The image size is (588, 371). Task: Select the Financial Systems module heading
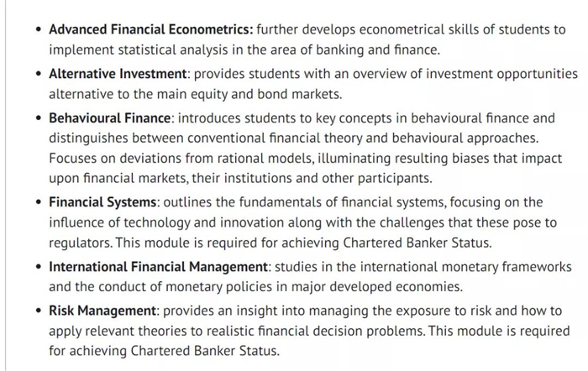click(102, 202)
